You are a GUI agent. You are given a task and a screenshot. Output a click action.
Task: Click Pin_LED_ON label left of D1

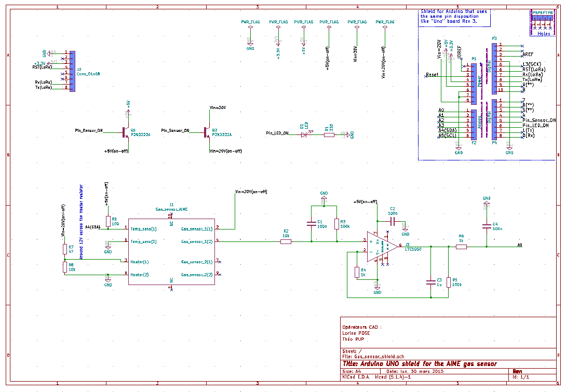(x=277, y=133)
